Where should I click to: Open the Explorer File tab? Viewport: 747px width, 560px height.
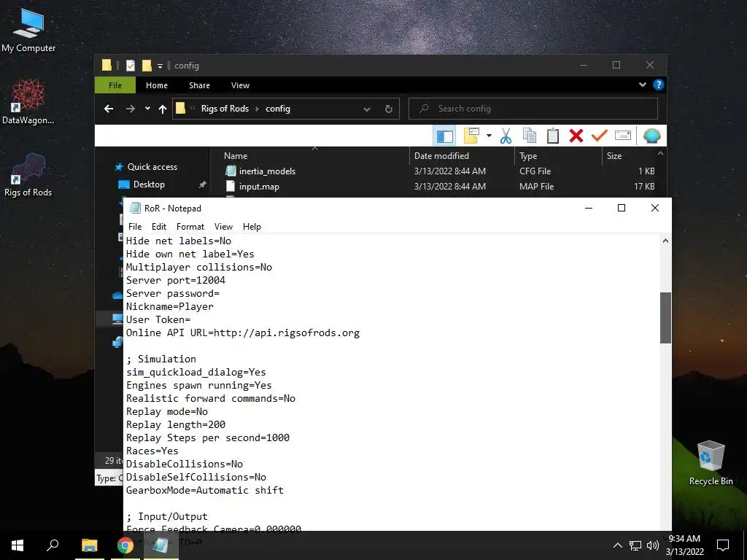115,85
